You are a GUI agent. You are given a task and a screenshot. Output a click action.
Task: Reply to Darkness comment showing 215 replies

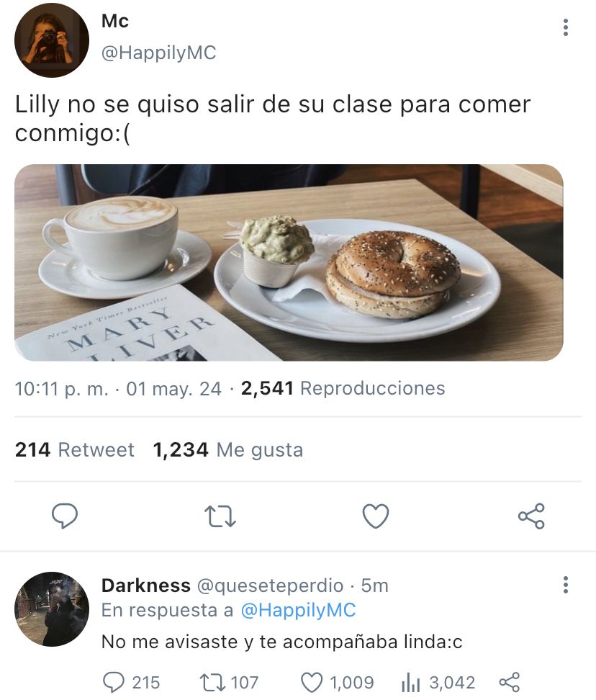coord(131,683)
